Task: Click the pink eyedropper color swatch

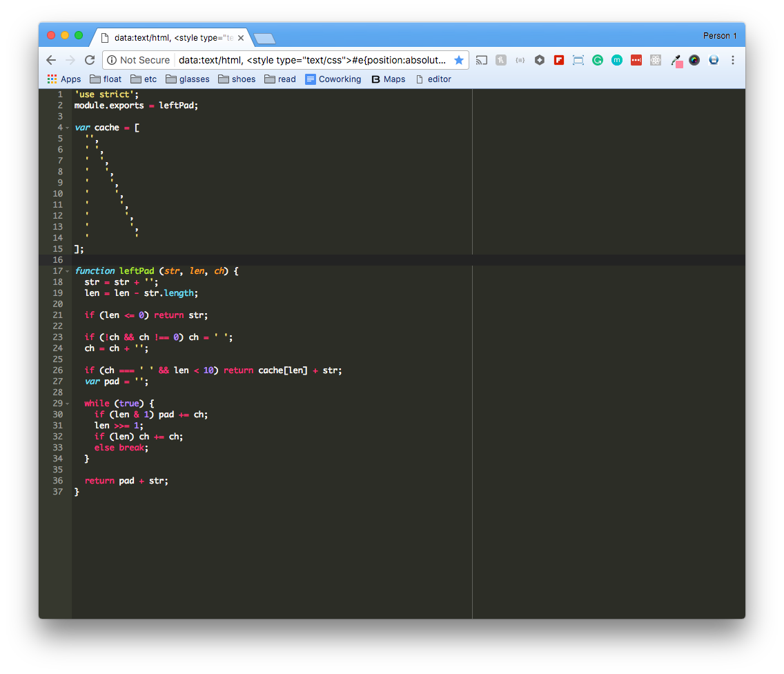Action: click(678, 65)
